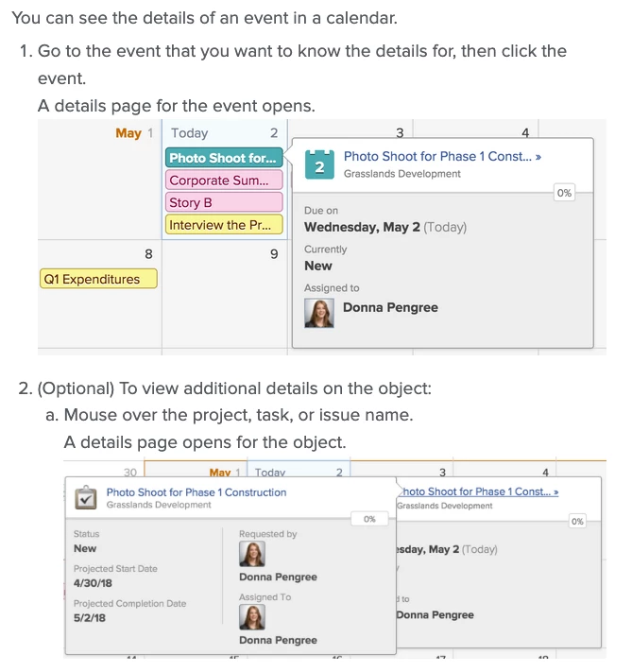This screenshot has width=632, height=672.
Task: Click 0% badge on the lower-right event popup
Action: tap(577, 522)
